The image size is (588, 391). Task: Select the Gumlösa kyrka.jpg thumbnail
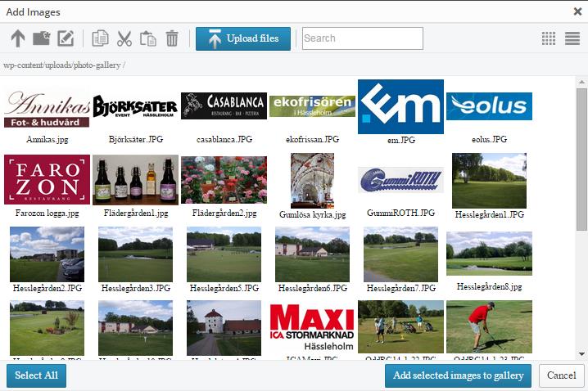pyautogui.click(x=312, y=181)
